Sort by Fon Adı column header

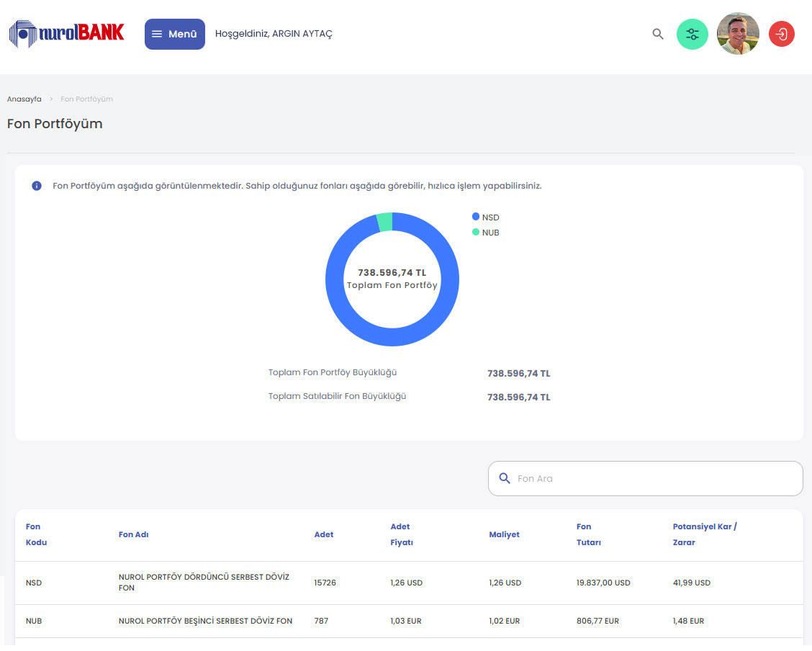click(x=134, y=534)
